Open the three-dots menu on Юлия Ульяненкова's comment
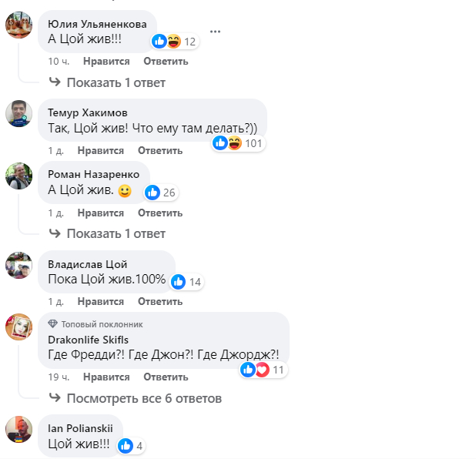 pyautogui.click(x=215, y=32)
